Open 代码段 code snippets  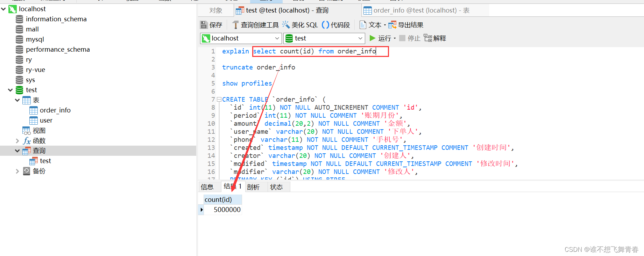336,25
